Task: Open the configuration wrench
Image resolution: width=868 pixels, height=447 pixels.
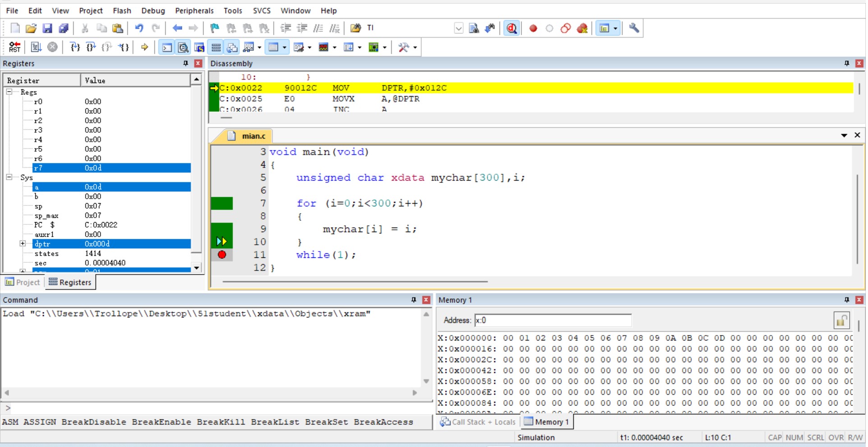Action: click(x=634, y=28)
